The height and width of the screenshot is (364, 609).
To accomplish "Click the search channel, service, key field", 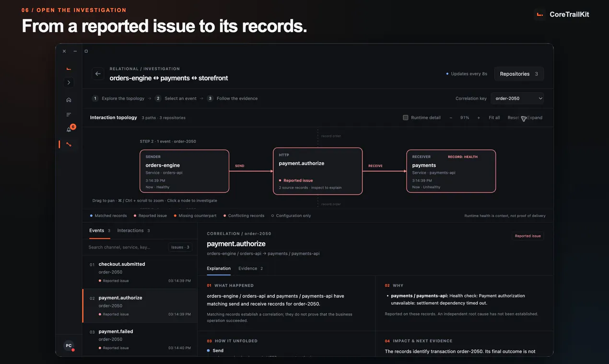I will coord(127,247).
